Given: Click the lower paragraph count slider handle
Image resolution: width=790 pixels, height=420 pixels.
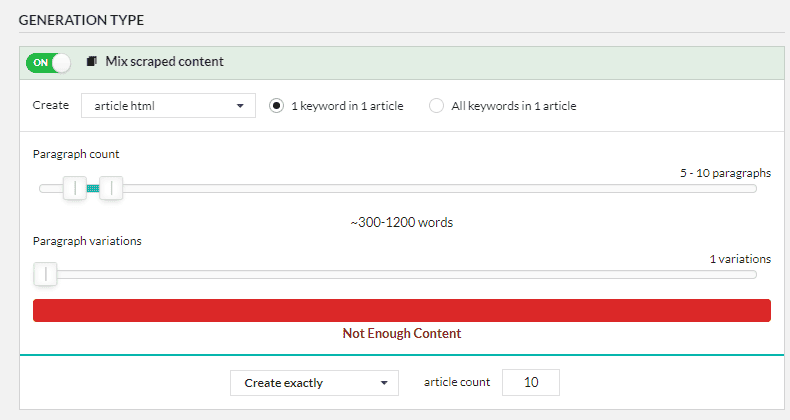Looking at the screenshot, I should pyautogui.click(x=75, y=188).
